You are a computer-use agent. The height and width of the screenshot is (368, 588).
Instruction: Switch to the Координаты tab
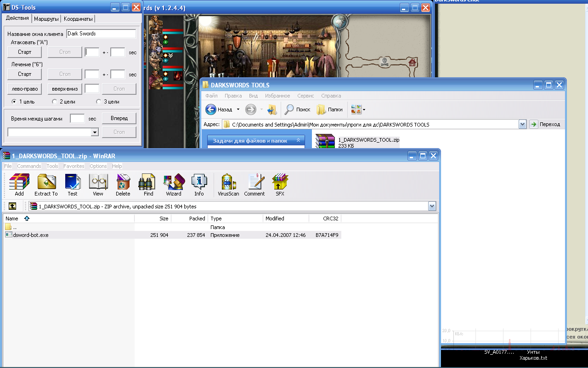point(79,19)
